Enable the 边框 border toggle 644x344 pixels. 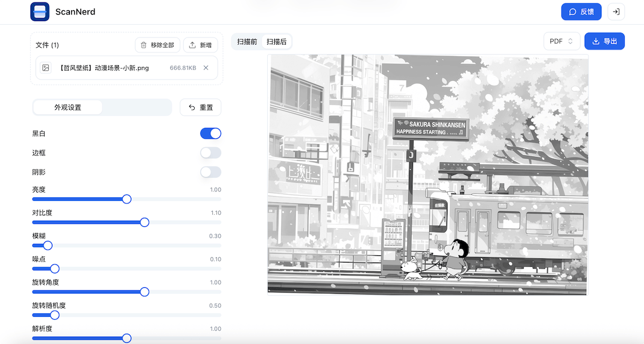pos(210,153)
